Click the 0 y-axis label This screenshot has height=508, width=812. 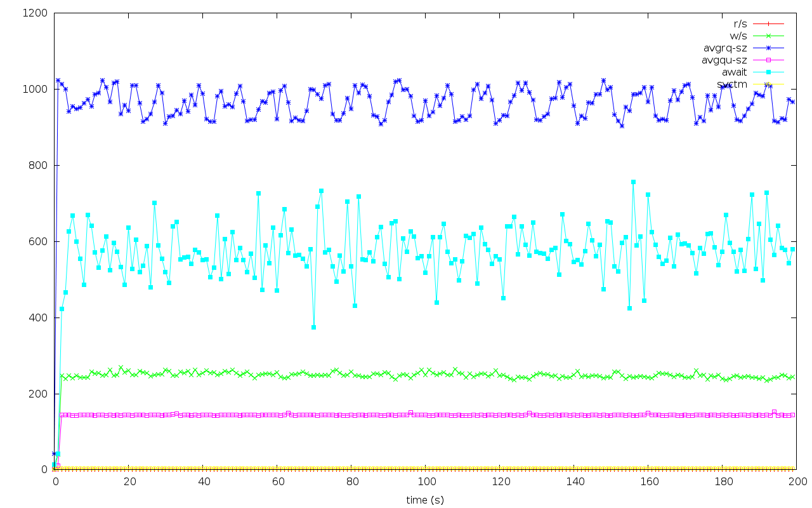tap(45, 470)
